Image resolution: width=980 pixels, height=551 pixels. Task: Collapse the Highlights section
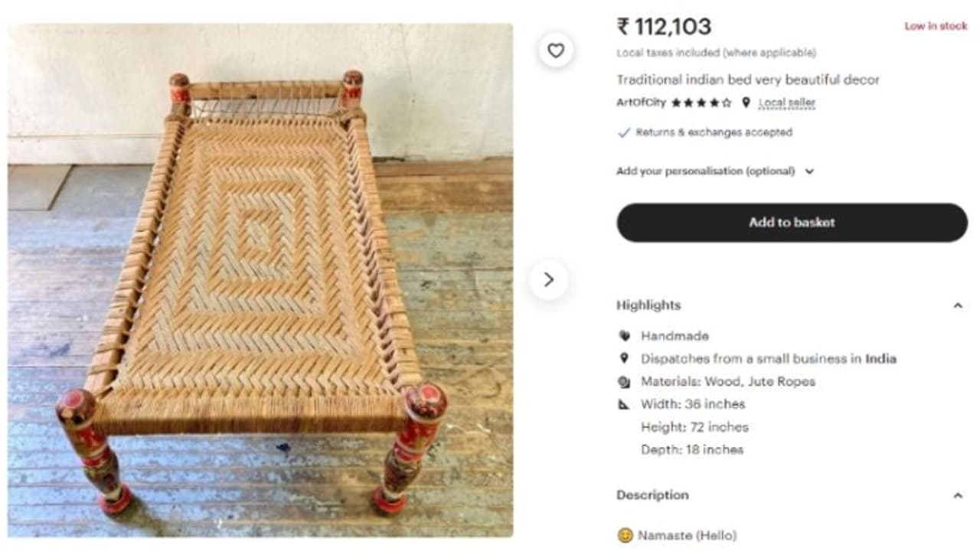pyautogui.click(x=957, y=305)
